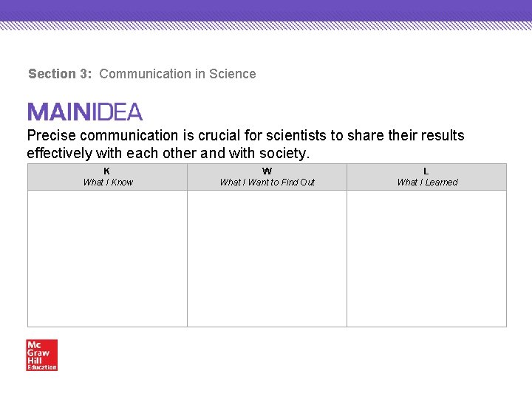Select the Communication in Science title
This screenshot has height=399, width=532.
coord(177,74)
